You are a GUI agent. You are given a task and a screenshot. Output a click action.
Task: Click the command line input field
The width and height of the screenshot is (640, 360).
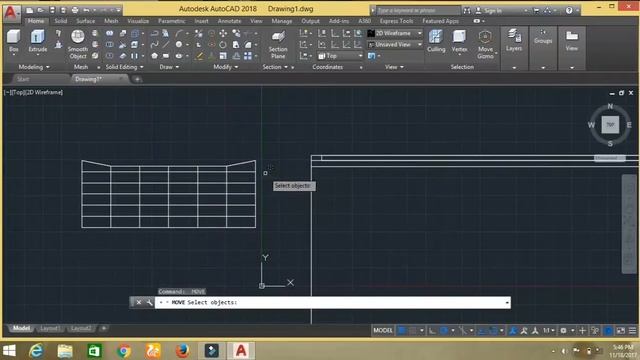[332, 302]
